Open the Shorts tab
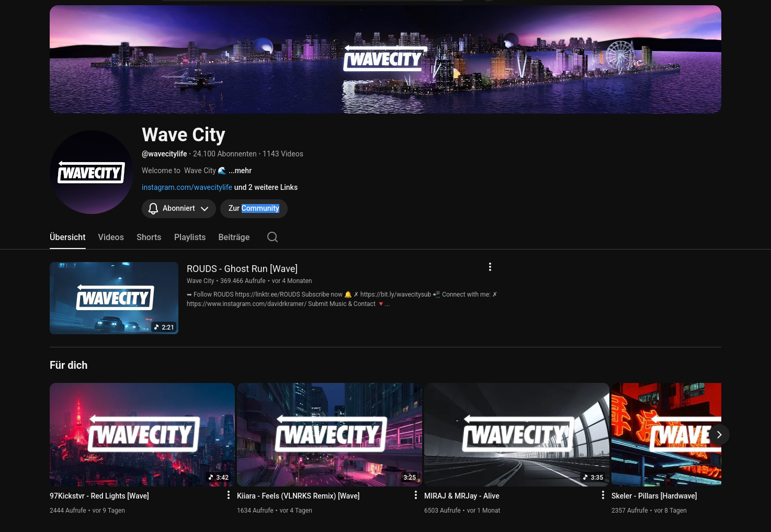 149,237
